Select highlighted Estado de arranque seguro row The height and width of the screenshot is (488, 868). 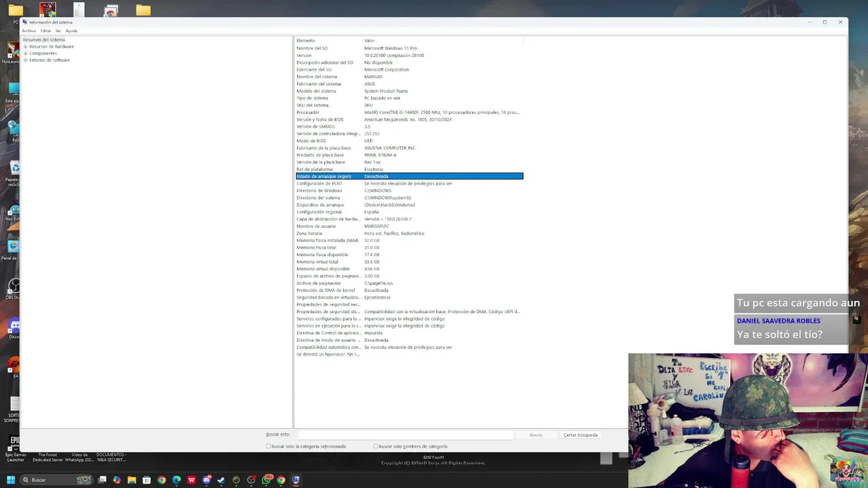[410, 176]
